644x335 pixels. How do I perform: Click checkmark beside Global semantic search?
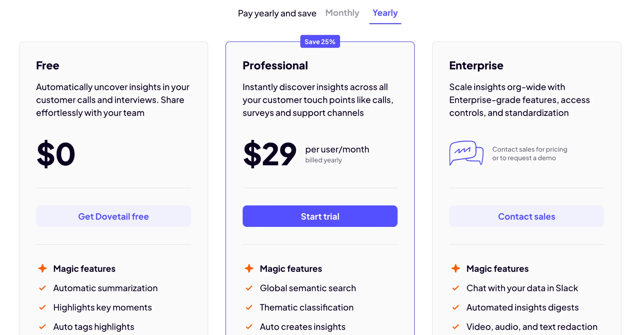click(249, 288)
